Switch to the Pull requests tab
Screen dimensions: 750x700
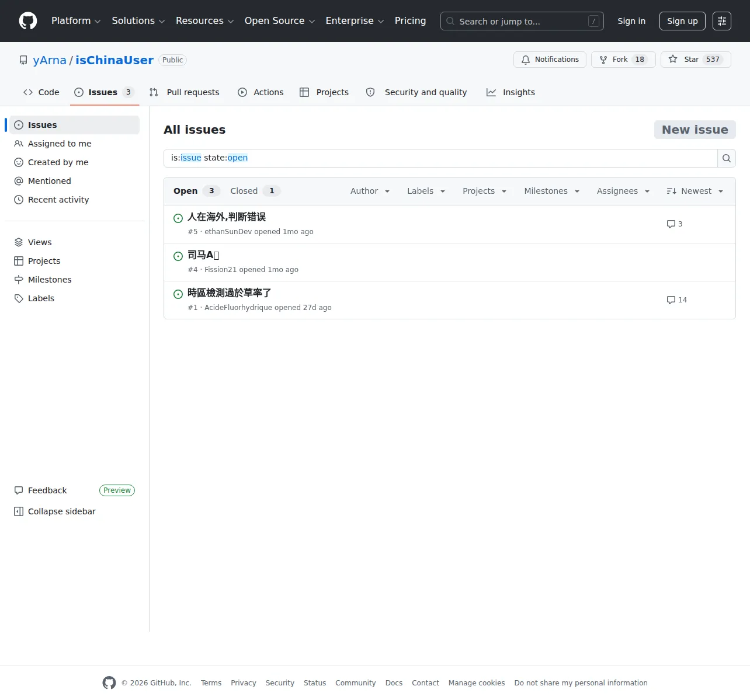pyautogui.click(x=184, y=92)
